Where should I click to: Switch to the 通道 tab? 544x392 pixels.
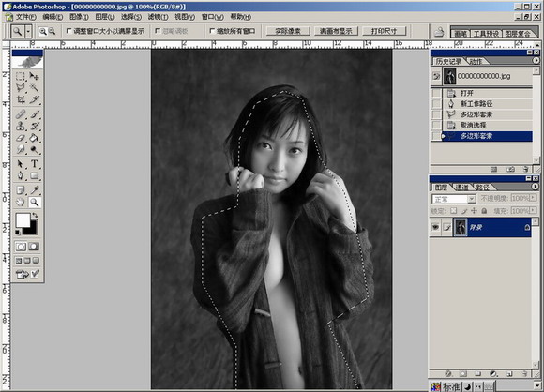461,188
